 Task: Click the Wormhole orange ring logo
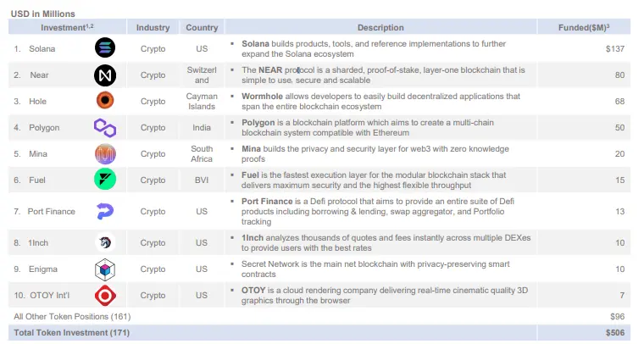pos(105,100)
